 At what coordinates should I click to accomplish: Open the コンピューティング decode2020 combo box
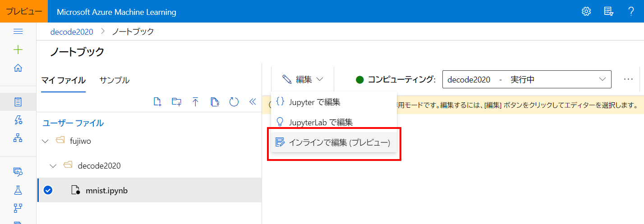527,79
